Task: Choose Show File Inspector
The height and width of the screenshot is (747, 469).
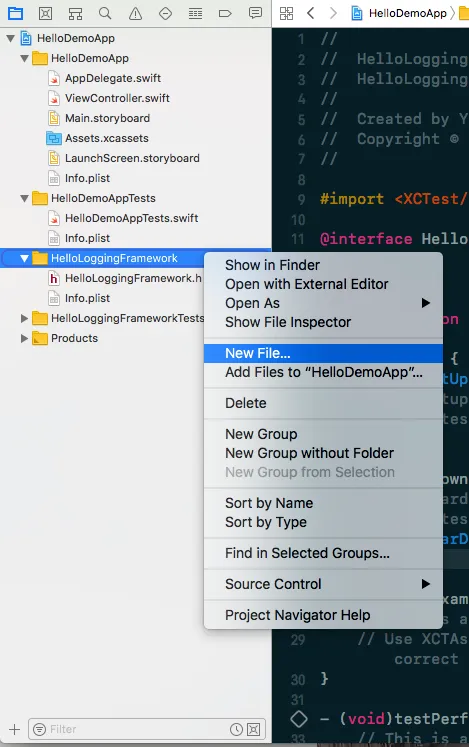Action: [323, 322]
